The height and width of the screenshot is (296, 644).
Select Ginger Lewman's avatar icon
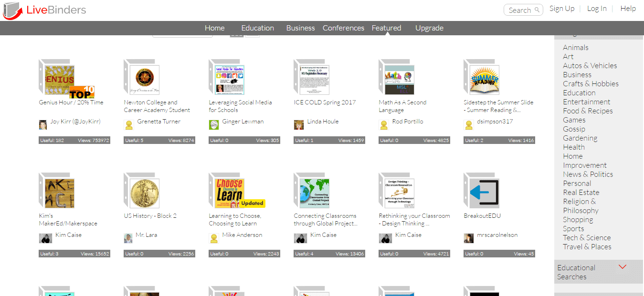point(213,124)
